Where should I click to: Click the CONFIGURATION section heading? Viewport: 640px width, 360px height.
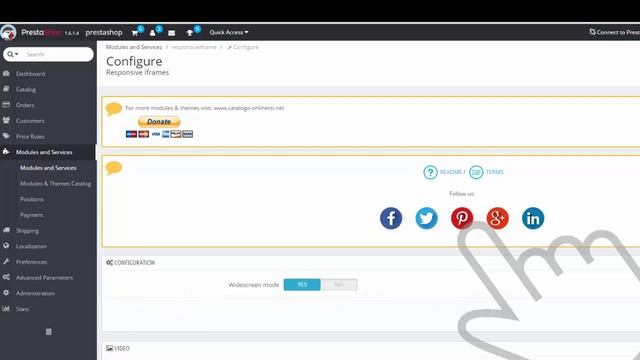coord(131,262)
